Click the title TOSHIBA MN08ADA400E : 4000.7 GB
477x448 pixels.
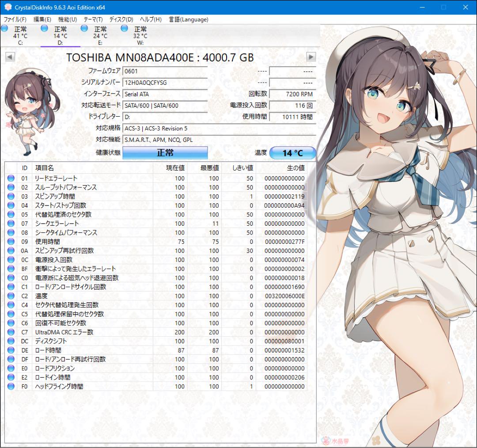coord(160,57)
